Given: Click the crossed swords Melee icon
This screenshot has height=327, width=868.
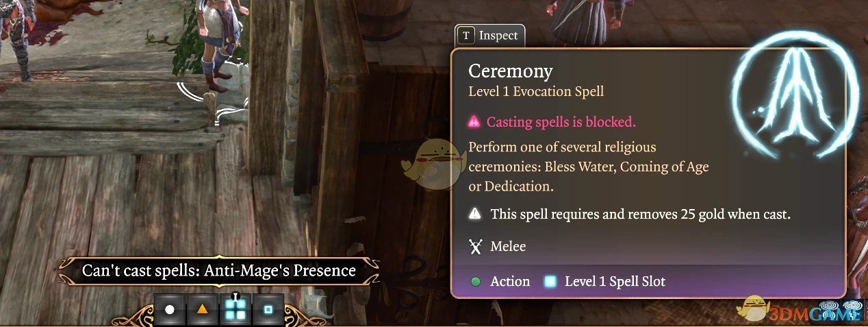Looking at the screenshot, I should 476,247.
